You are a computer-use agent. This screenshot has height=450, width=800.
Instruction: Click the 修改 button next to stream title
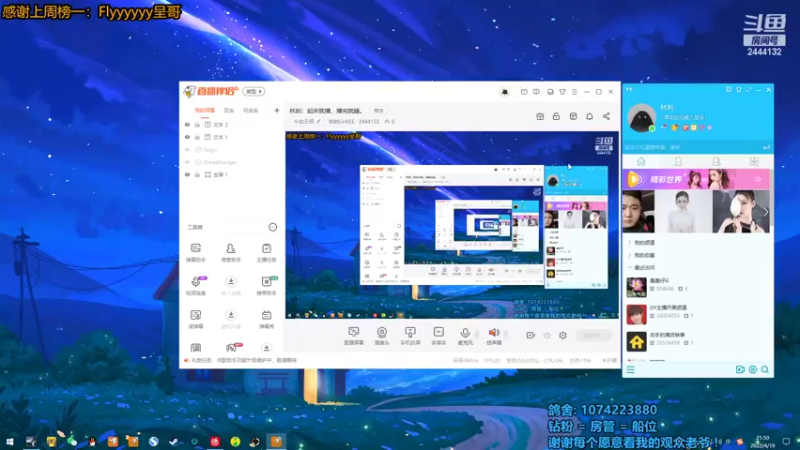[x=379, y=111]
